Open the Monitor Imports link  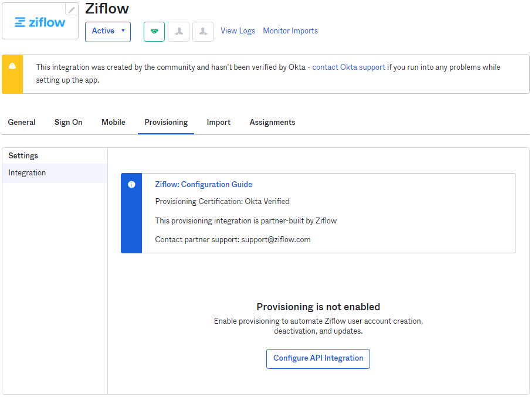click(x=290, y=31)
